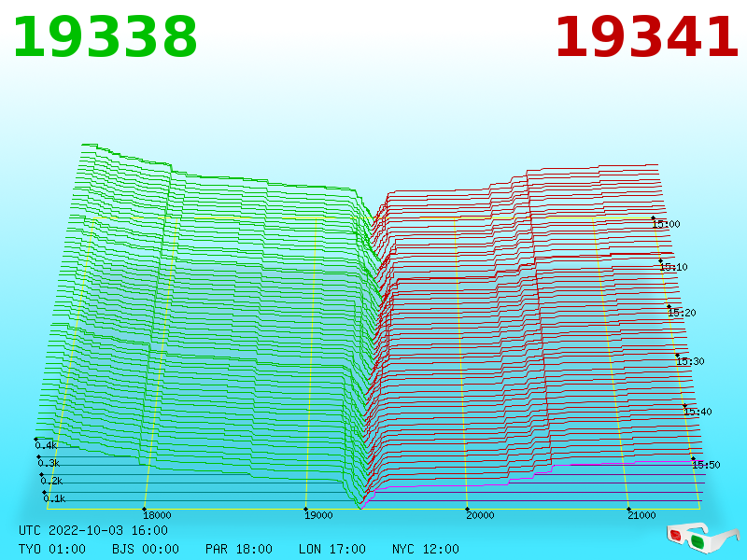Click the PAR 18:00 Paris time

tap(239, 549)
